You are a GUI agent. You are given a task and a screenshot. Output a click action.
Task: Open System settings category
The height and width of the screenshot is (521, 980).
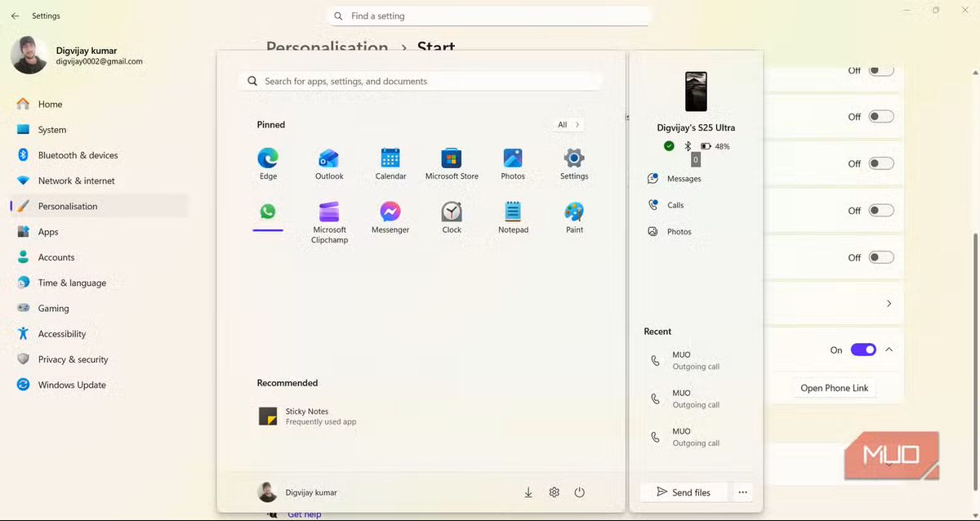tap(98, 130)
